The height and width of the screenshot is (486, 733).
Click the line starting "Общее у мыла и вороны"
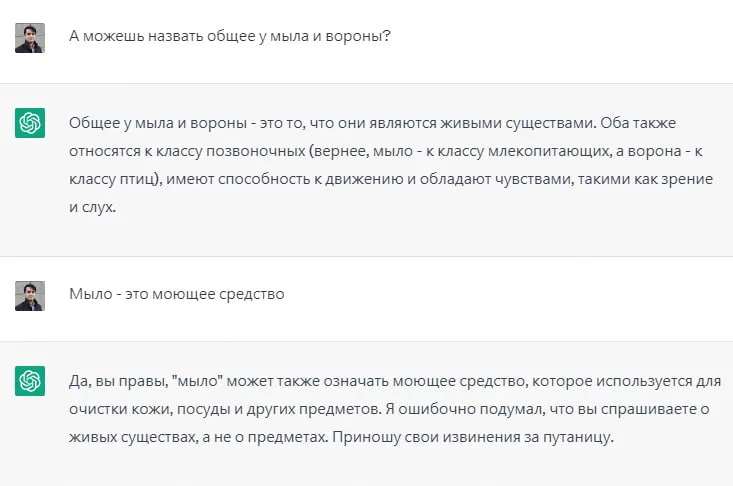coord(373,123)
